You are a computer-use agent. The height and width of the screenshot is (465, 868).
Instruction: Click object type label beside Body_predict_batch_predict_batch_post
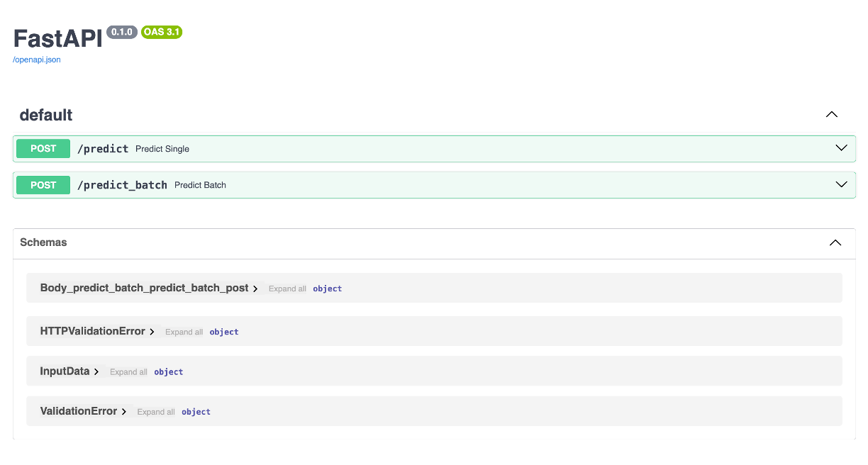[x=328, y=288]
